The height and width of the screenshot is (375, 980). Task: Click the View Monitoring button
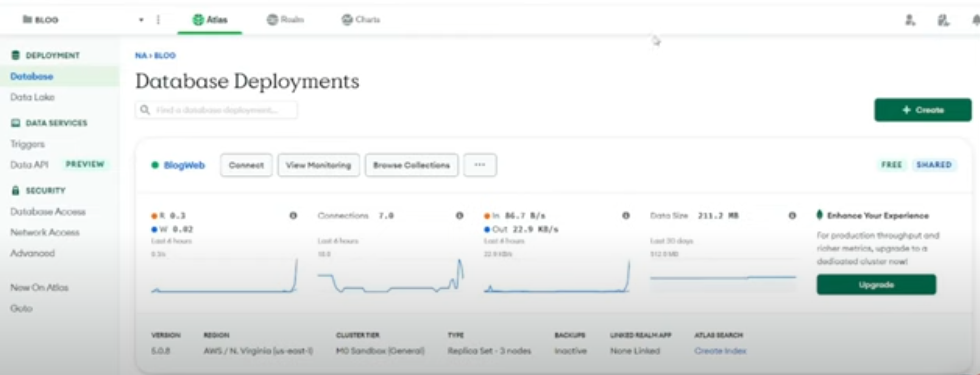pyautogui.click(x=318, y=165)
